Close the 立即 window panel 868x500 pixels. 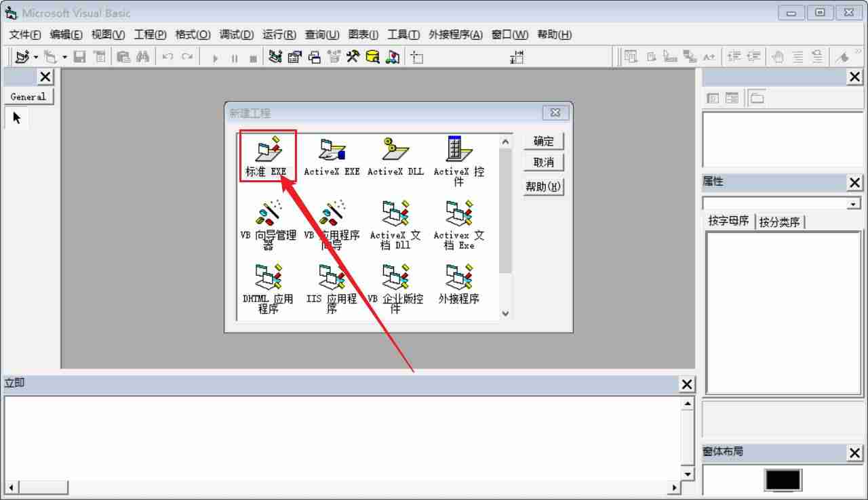tap(687, 384)
